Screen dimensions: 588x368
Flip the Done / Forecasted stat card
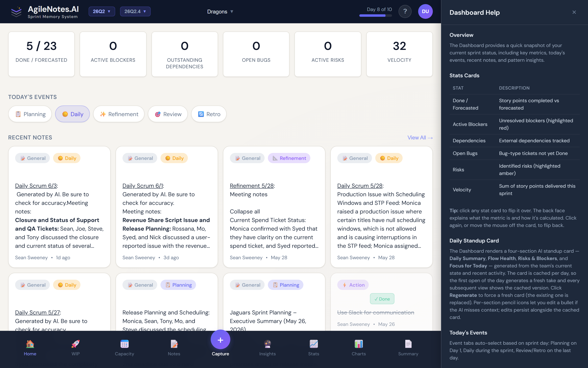coord(42,54)
